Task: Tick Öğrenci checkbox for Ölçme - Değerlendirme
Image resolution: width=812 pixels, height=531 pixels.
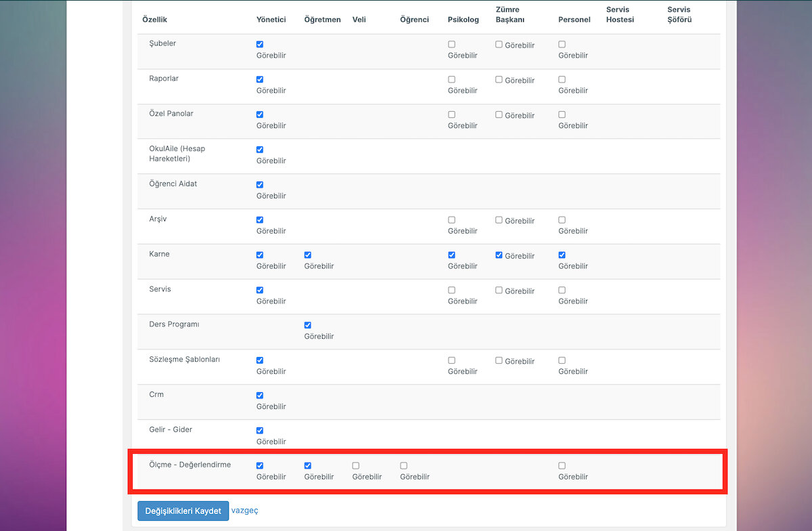Action: point(403,466)
